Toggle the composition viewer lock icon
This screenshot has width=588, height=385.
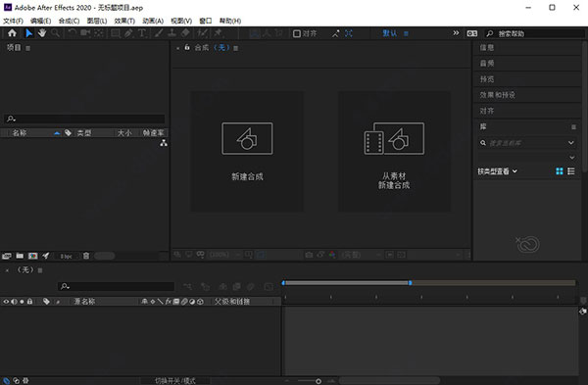click(187, 47)
